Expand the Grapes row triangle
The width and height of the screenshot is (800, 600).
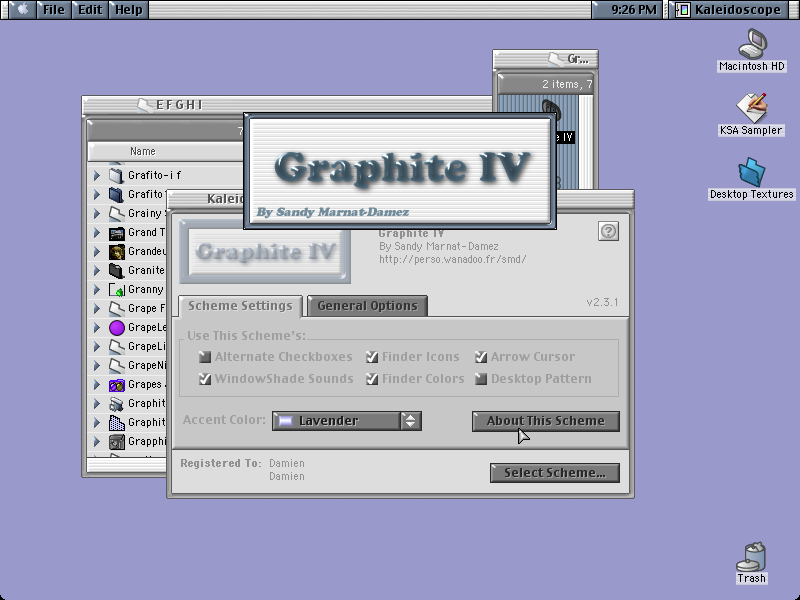click(x=96, y=385)
